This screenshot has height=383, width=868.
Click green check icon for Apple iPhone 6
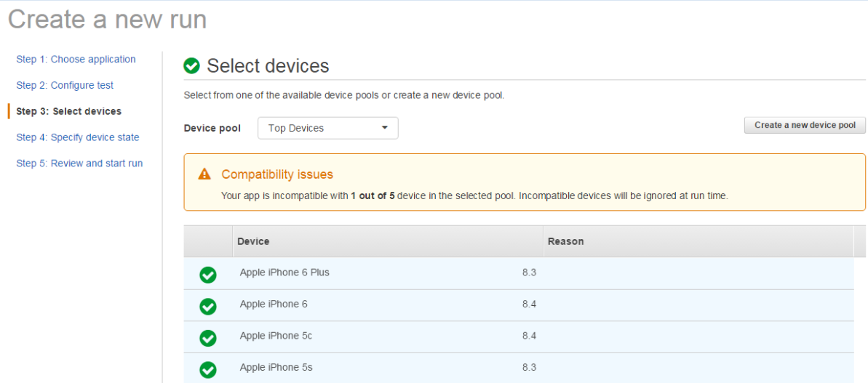208,306
